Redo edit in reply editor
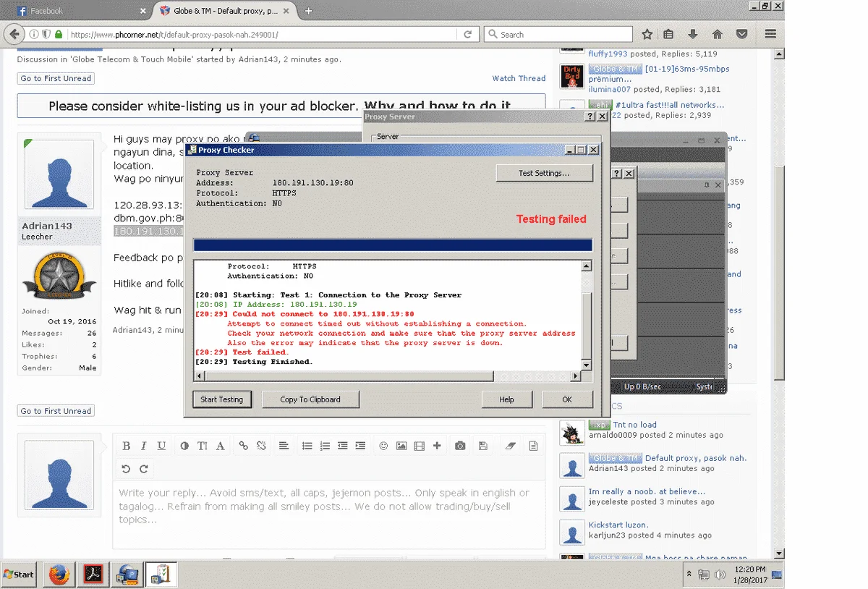Viewport: 868px width, 589px height. pyautogui.click(x=143, y=469)
